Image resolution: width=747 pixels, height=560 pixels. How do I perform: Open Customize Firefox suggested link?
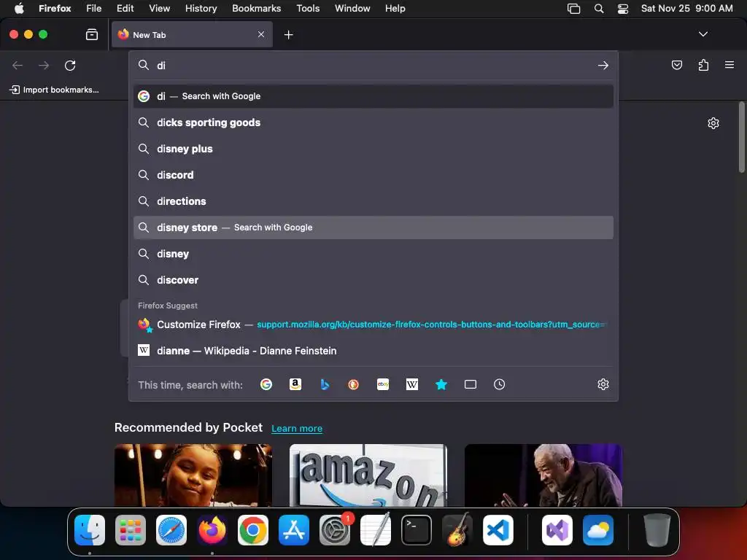pos(373,324)
